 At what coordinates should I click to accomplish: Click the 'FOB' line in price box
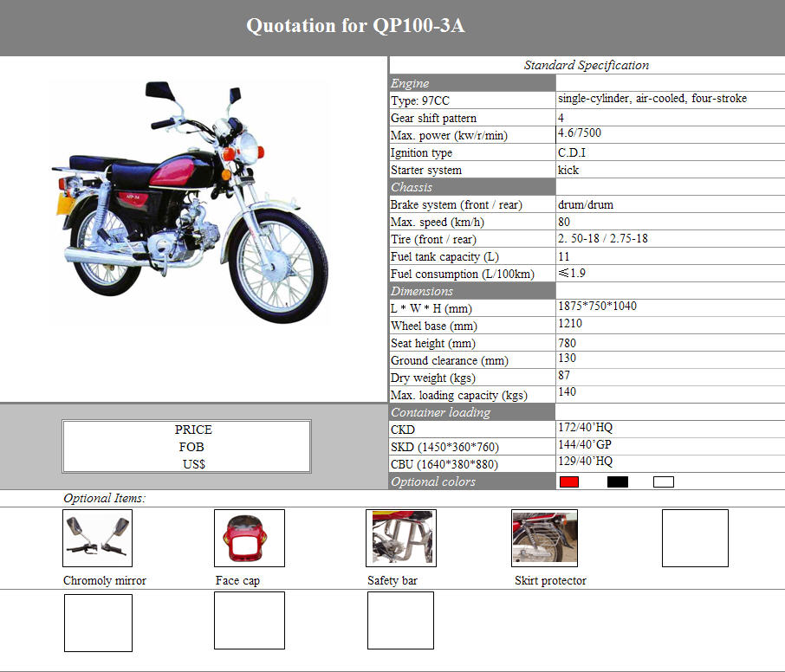(191, 448)
